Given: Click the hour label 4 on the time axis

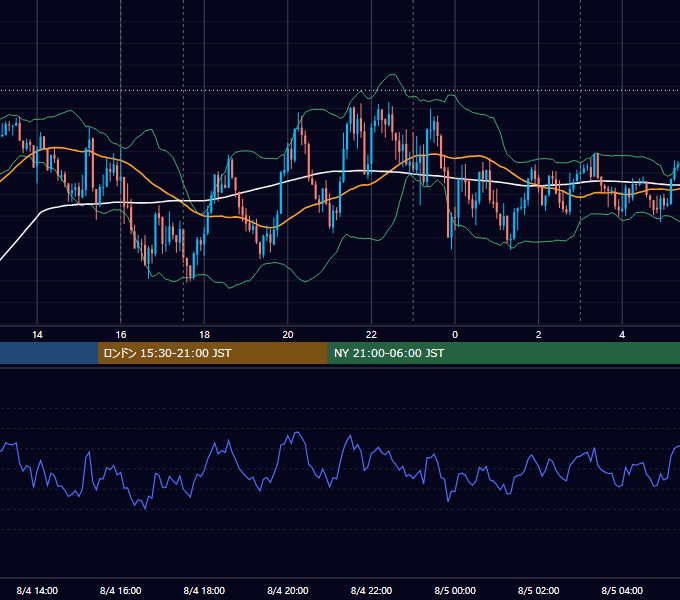Looking at the screenshot, I should [x=622, y=335].
